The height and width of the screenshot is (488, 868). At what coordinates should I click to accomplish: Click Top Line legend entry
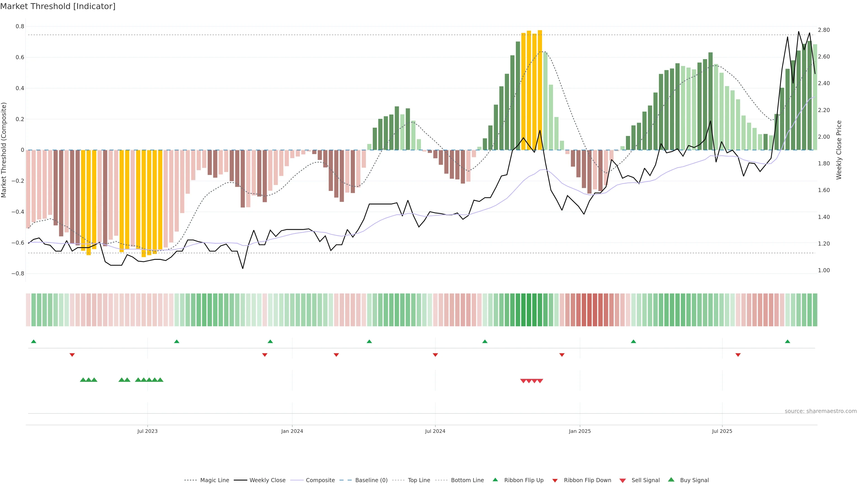[419, 480]
